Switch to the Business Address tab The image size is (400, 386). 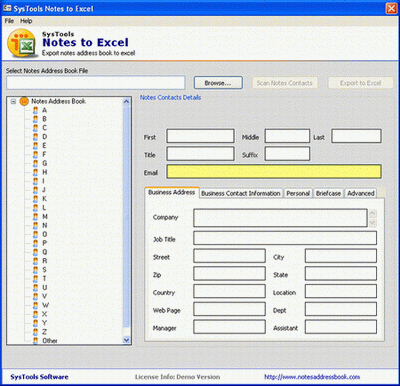(172, 192)
